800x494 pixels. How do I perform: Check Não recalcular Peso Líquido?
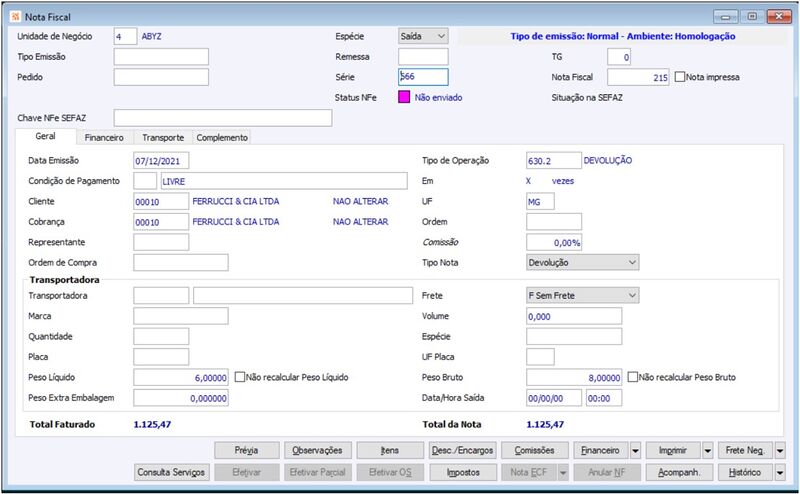pyautogui.click(x=239, y=377)
